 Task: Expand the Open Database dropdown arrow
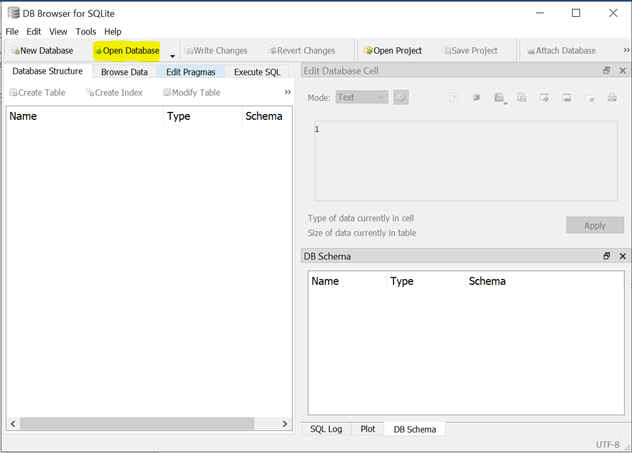[172, 54]
